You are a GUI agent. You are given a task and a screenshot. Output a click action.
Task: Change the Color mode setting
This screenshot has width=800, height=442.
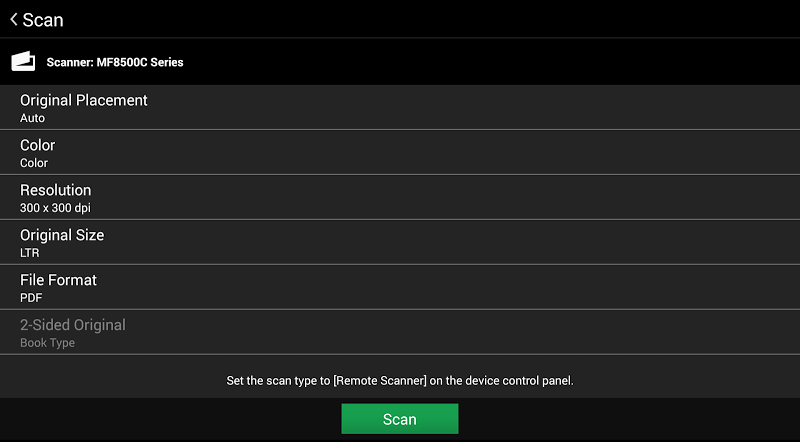click(400, 153)
